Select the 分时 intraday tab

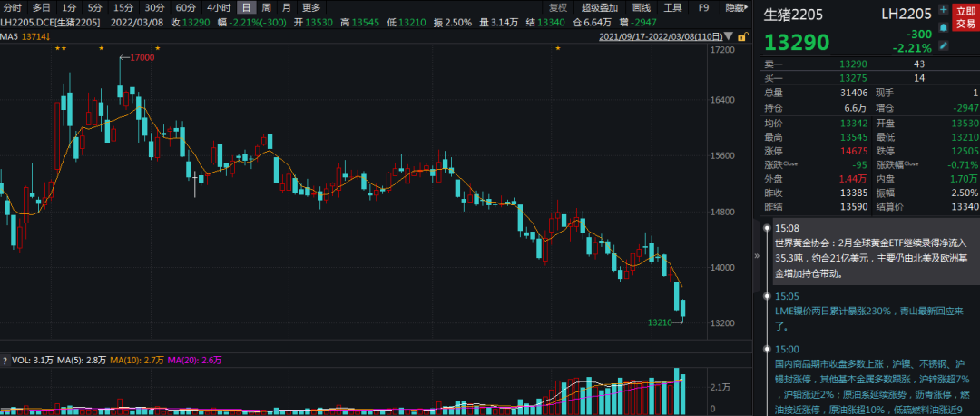click(x=13, y=8)
